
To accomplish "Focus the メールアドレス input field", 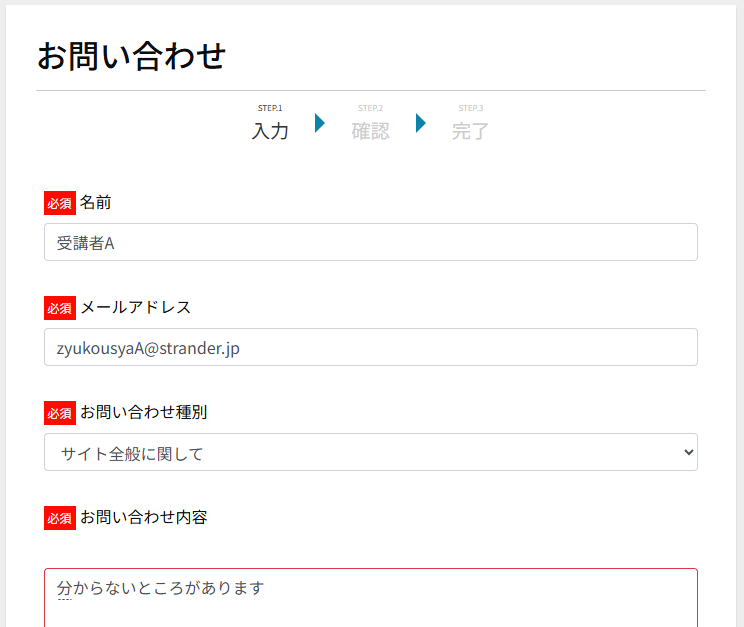I will point(370,347).
